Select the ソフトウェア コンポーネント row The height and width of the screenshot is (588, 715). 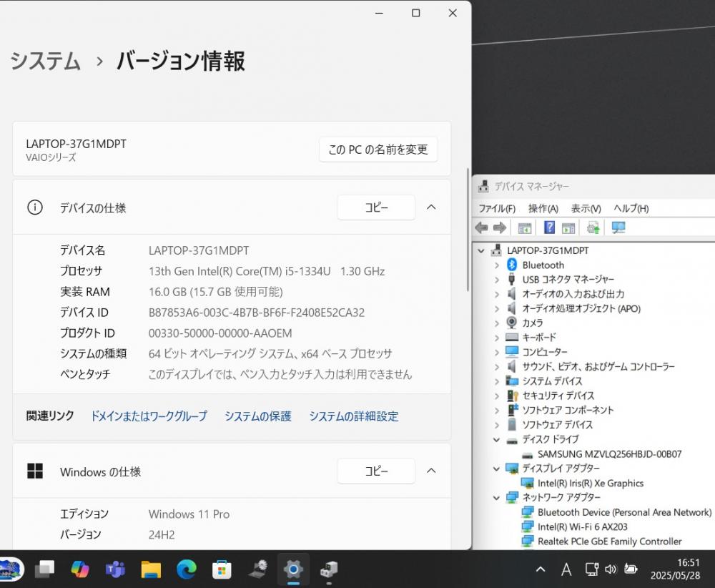(x=568, y=410)
